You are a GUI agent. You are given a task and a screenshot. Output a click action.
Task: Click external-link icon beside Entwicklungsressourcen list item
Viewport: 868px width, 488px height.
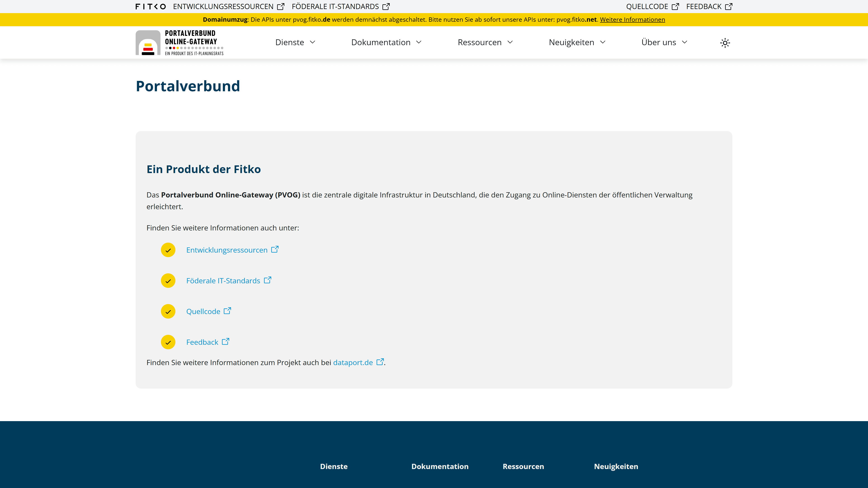click(275, 249)
